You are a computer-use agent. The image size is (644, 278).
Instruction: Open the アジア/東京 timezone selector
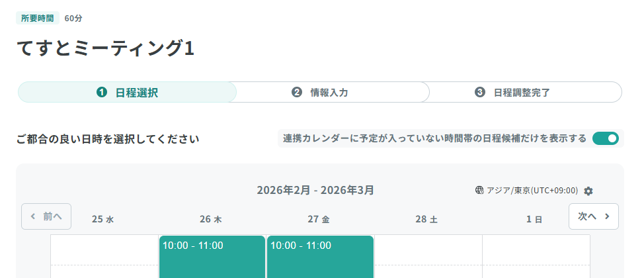click(x=532, y=191)
